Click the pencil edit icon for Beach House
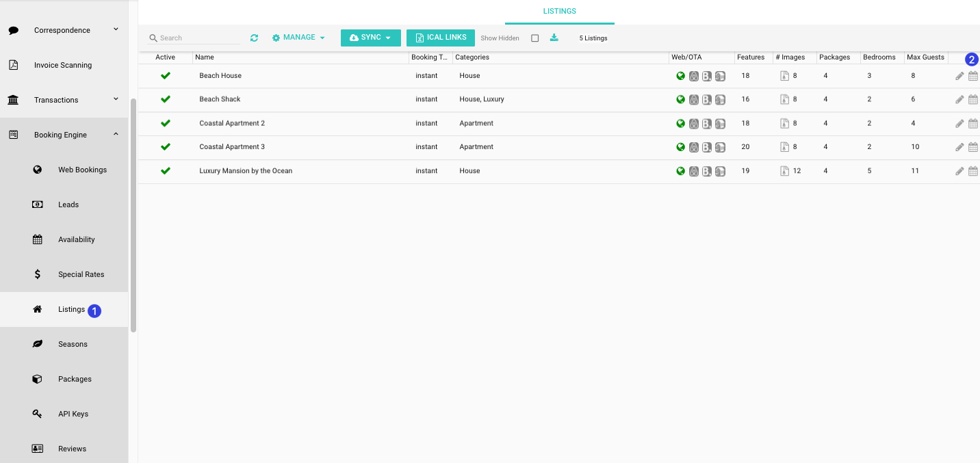 coord(959,76)
